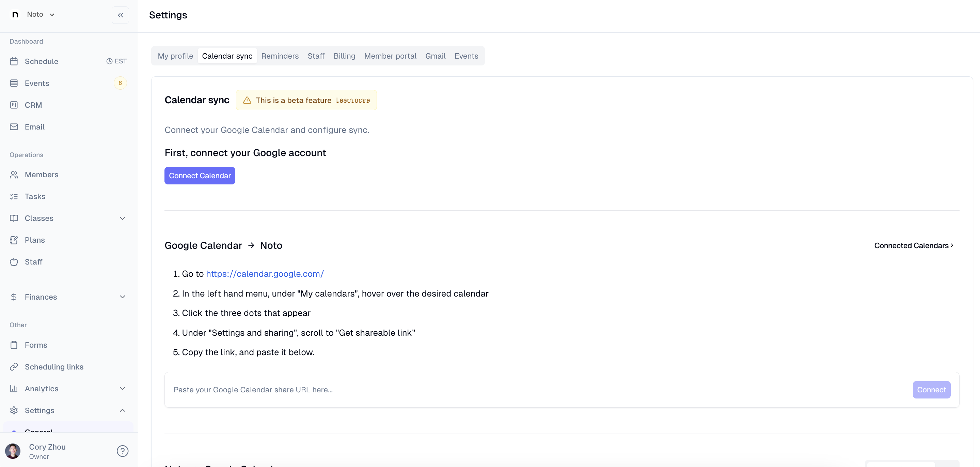Click the Learn more link
Screen dimensions: 980x467
353,100
